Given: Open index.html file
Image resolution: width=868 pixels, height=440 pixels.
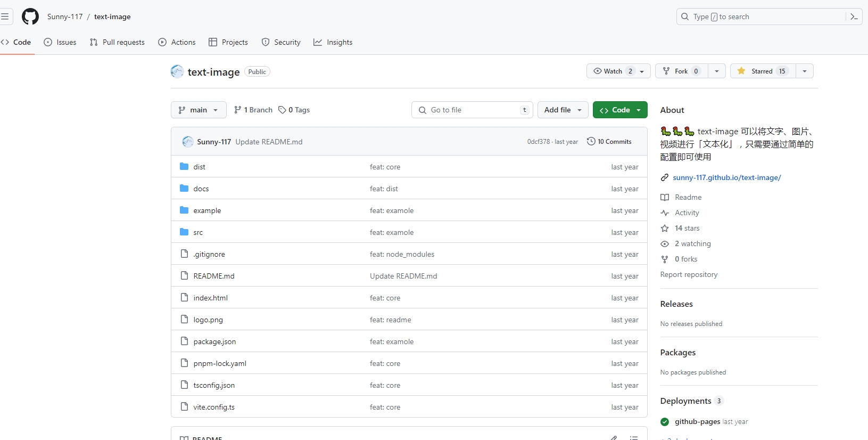Looking at the screenshot, I should click(x=210, y=298).
